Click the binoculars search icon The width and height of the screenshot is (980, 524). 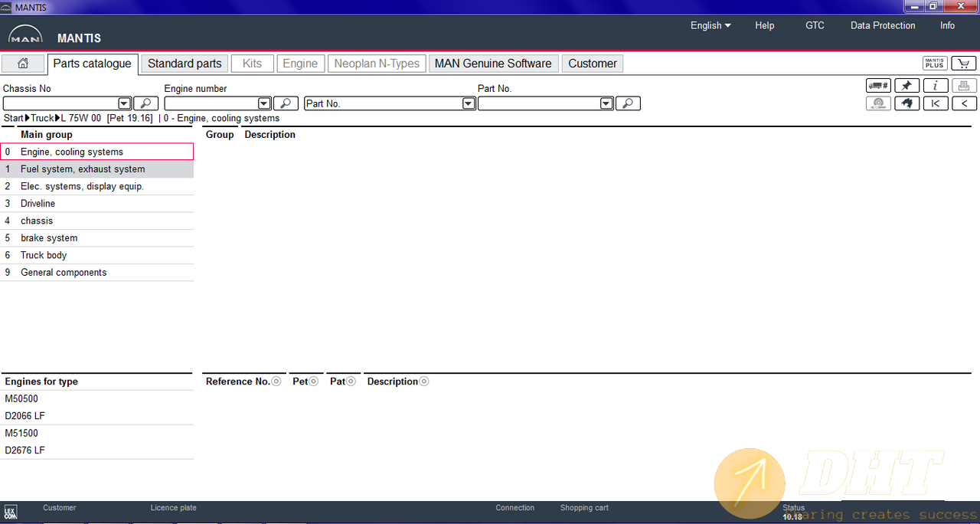(906, 103)
